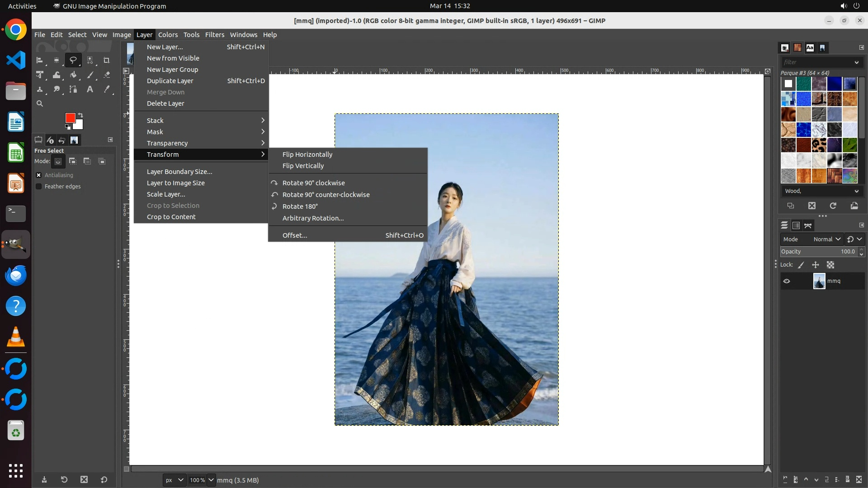Click the mmq layer thumbnail
Viewport: 868px width, 488px height.
tap(819, 281)
